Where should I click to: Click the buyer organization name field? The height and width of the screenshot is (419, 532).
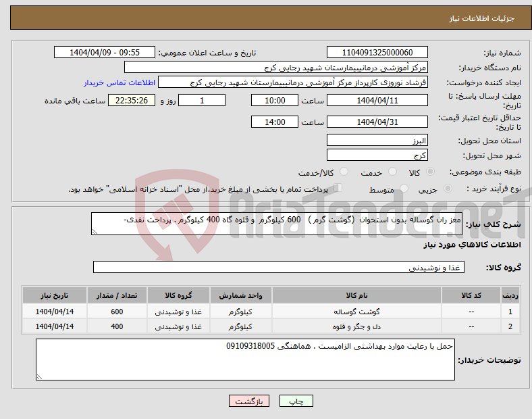(276, 67)
